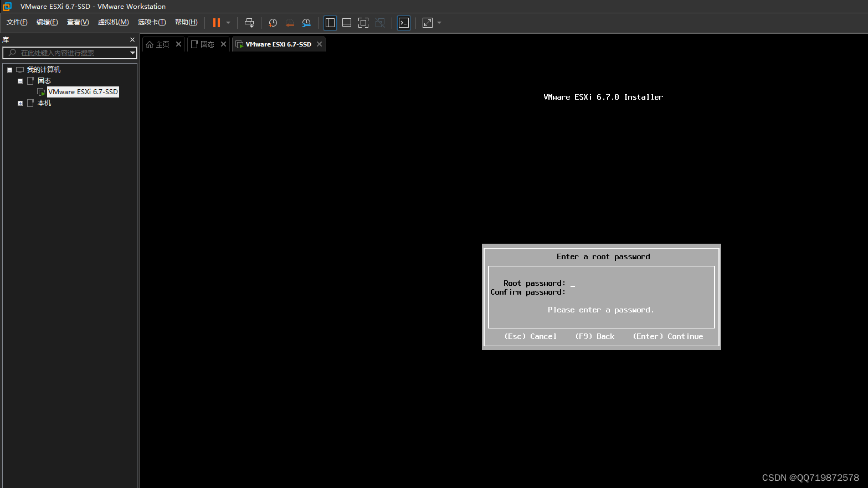Click the stretch guest display icon
This screenshot has width=868, height=488.
pos(428,23)
